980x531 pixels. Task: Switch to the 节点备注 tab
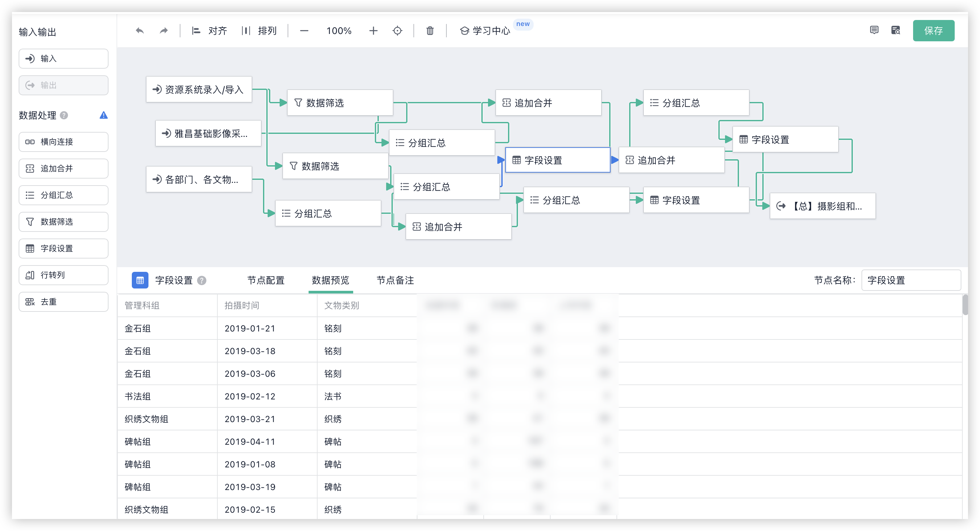tap(395, 280)
